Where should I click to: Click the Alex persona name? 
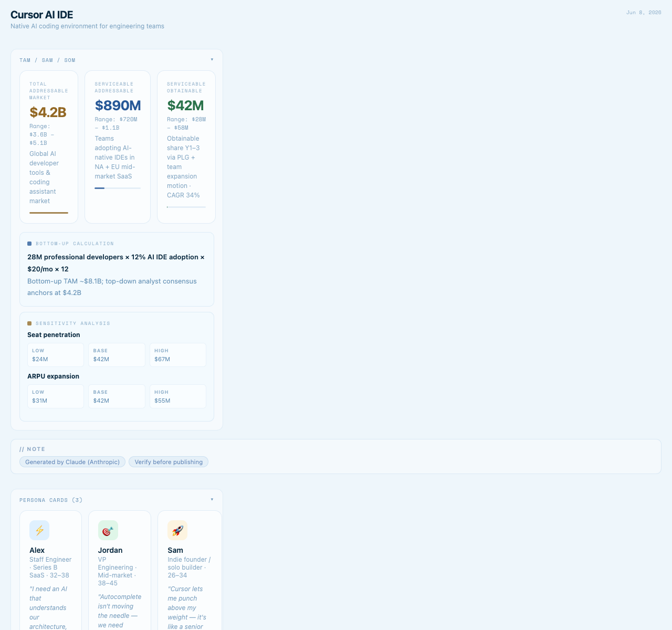click(37, 550)
